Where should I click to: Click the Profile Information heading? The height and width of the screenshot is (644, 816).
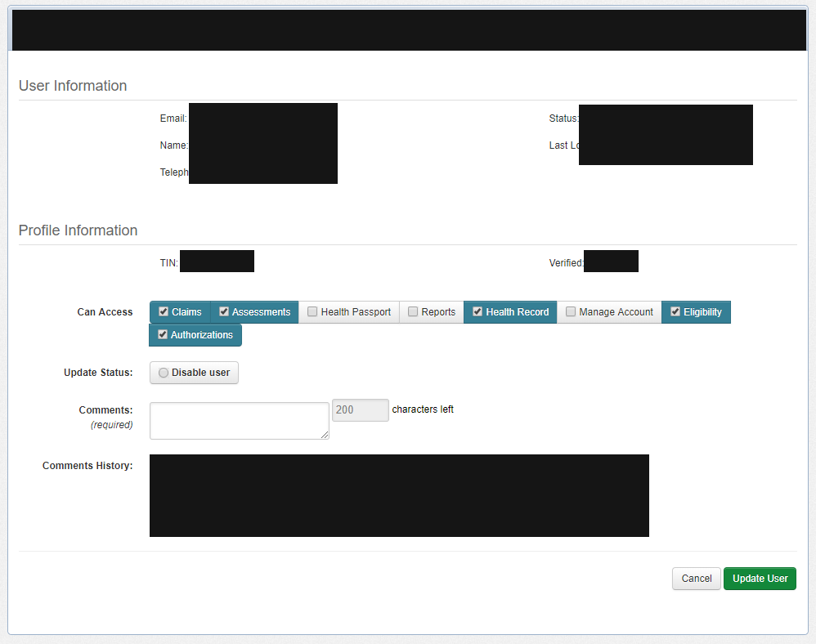78,230
